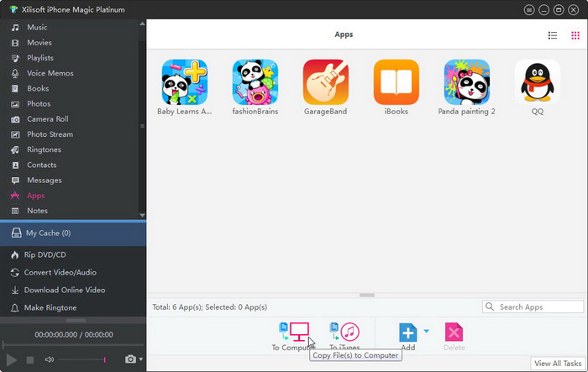
Task: Open the snapshot camera dropdown arrow
Action: 141,359
